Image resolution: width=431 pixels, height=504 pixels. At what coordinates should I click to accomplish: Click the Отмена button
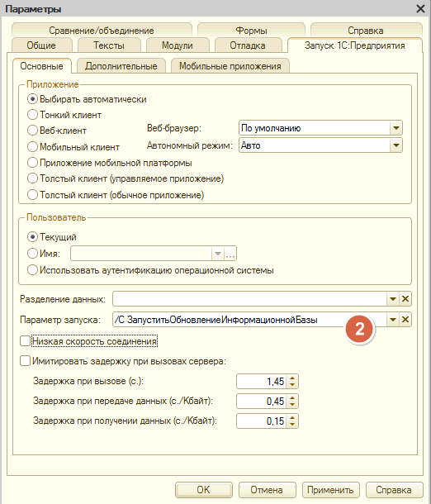coord(267,490)
